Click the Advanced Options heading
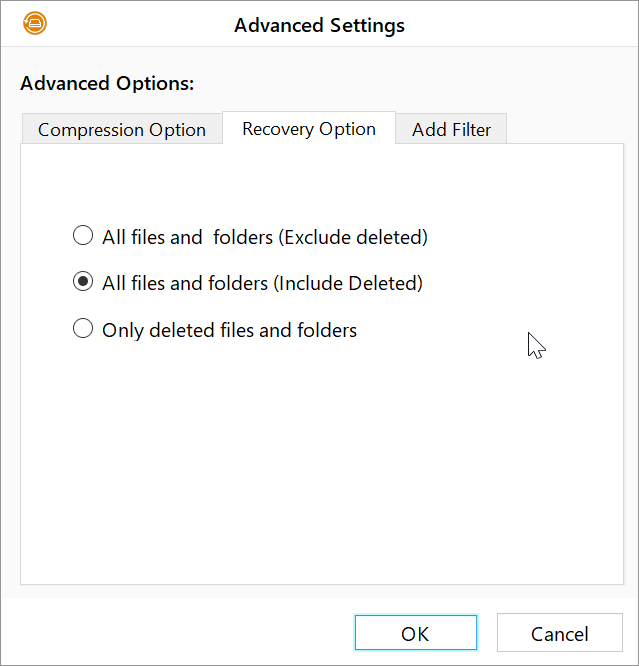Viewport: 639px width, 666px height. (107, 83)
